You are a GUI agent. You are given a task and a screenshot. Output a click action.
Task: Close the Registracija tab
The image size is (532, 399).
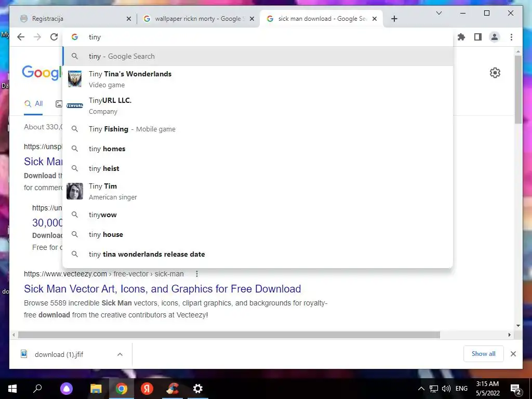129,19
